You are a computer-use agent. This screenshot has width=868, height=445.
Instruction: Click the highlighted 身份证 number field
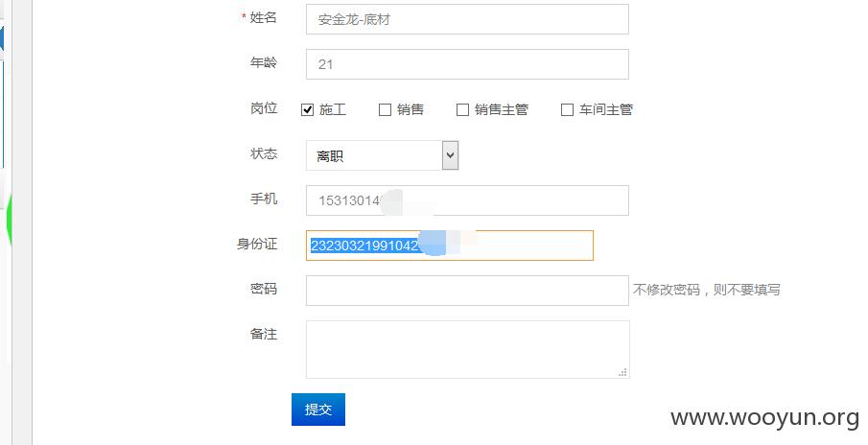click(450, 246)
